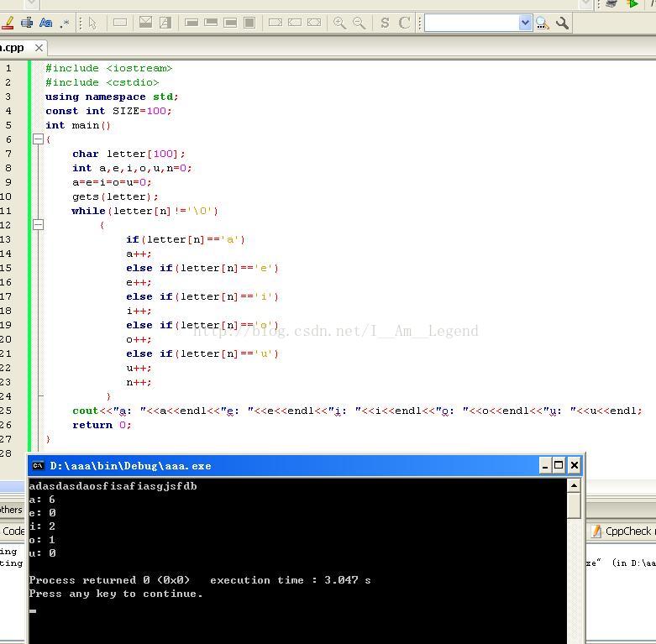Click the zoom in magnifier icon
Image resolution: width=656 pixels, height=644 pixels.
pyautogui.click(x=339, y=23)
